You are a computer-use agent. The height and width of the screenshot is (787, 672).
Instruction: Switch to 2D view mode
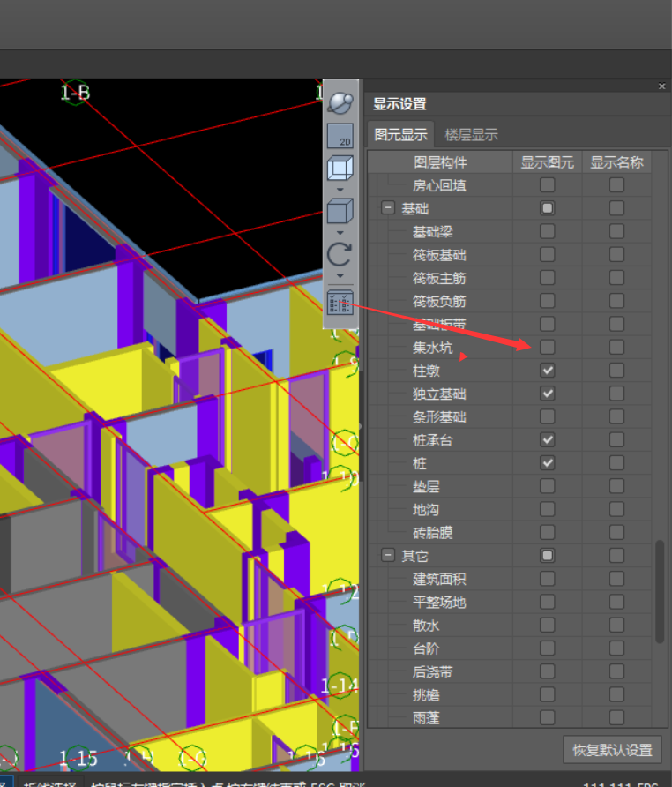point(340,136)
